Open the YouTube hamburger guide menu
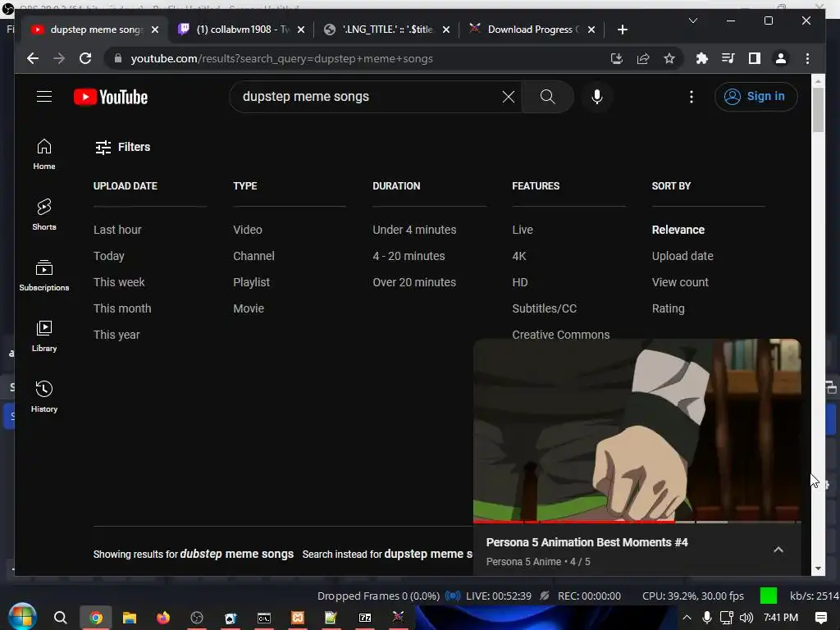This screenshot has height=630, width=840. pyautogui.click(x=44, y=97)
